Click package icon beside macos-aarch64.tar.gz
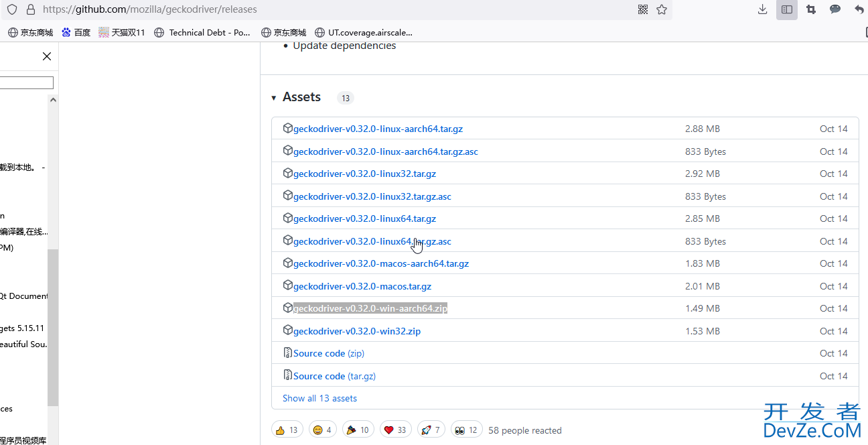Viewport: 868px width, 445px height. click(x=288, y=263)
